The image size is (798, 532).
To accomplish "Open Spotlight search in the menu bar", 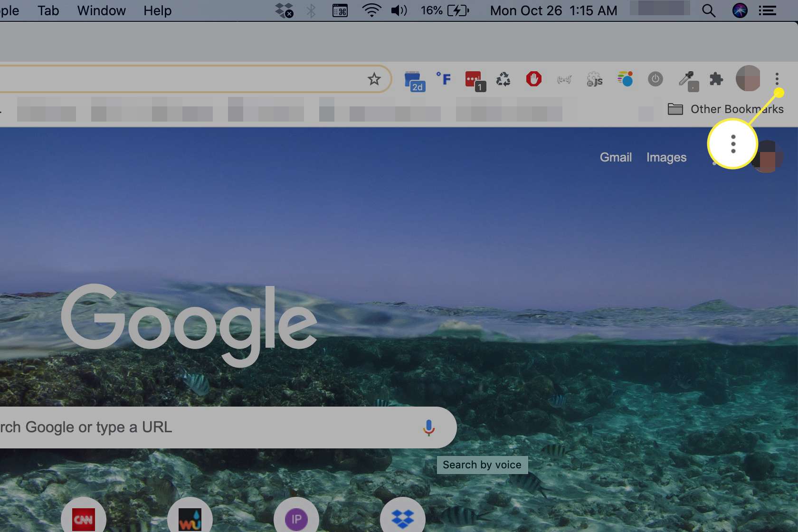I will [x=709, y=10].
